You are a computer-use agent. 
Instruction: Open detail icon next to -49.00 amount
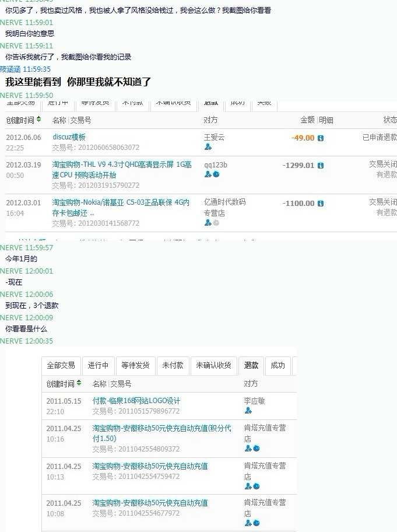(321, 138)
